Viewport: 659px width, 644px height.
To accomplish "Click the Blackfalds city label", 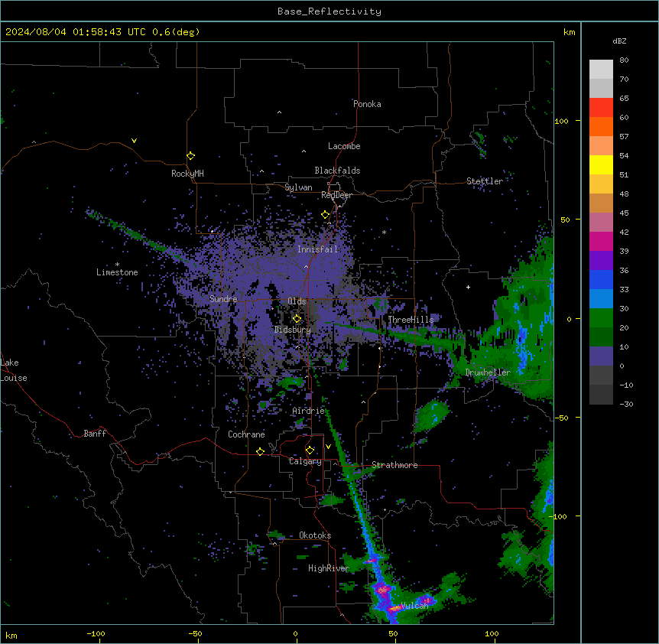I will click(337, 171).
